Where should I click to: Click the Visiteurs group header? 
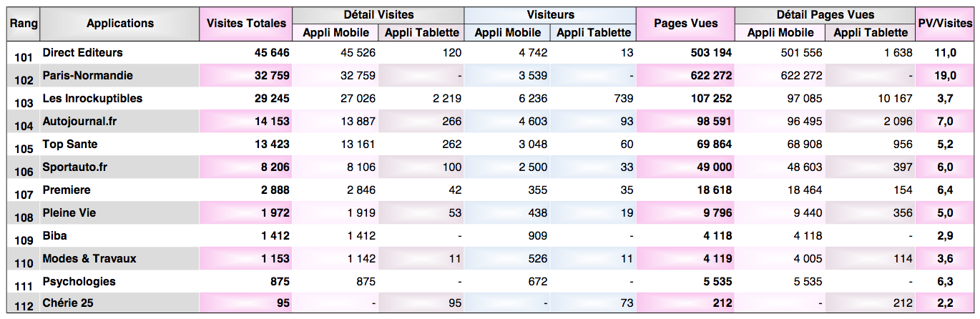tap(550, 14)
